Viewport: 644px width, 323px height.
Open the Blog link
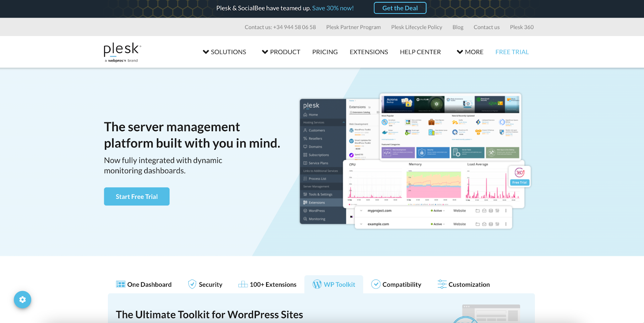click(458, 27)
